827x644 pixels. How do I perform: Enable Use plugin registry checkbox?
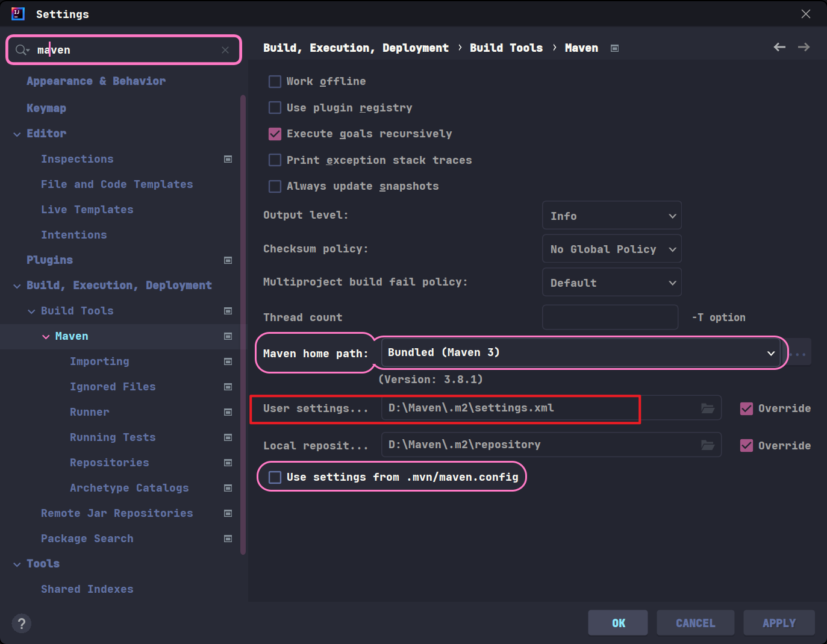(x=275, y=108)
